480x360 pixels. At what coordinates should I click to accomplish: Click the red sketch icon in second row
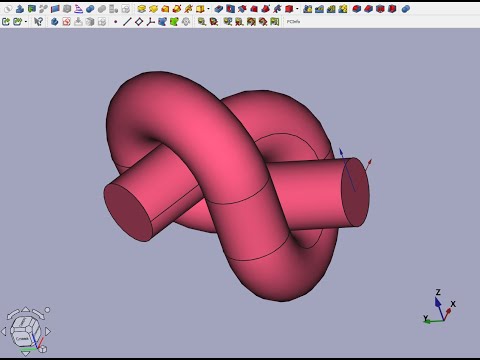point(66,22)
